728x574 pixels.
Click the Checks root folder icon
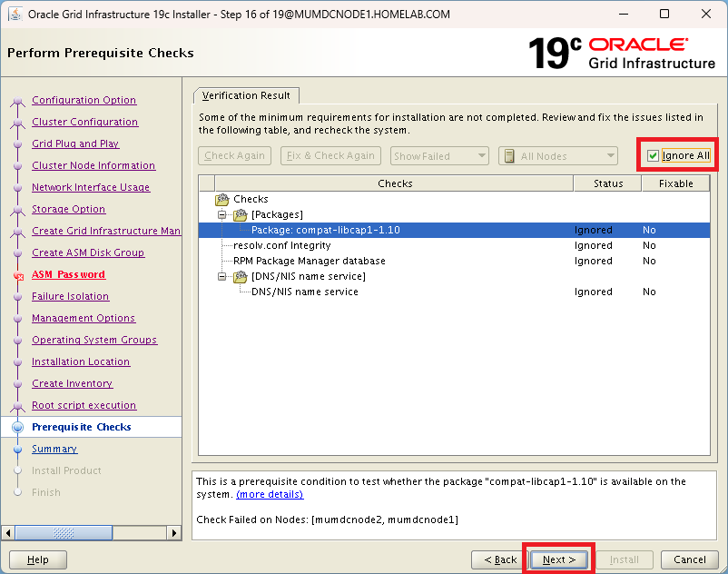[222, 200]
